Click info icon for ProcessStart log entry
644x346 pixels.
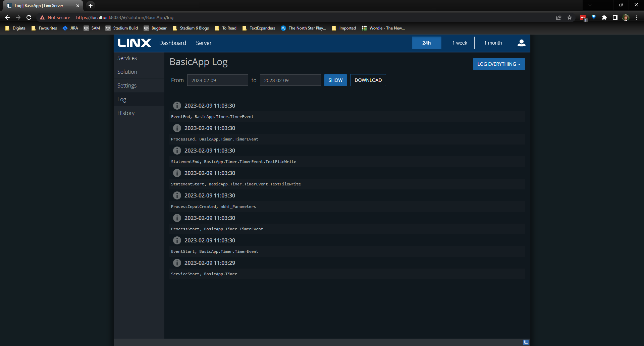[x=177, y=218]
